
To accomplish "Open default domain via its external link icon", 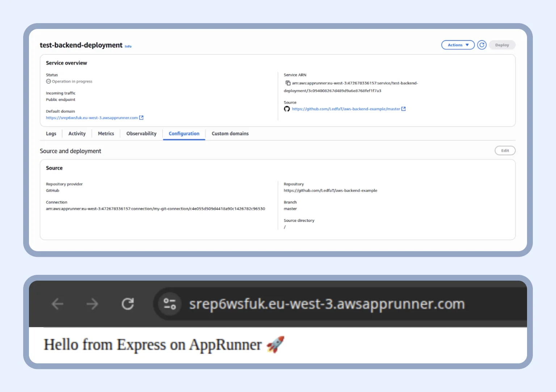I will click(142, 118).
